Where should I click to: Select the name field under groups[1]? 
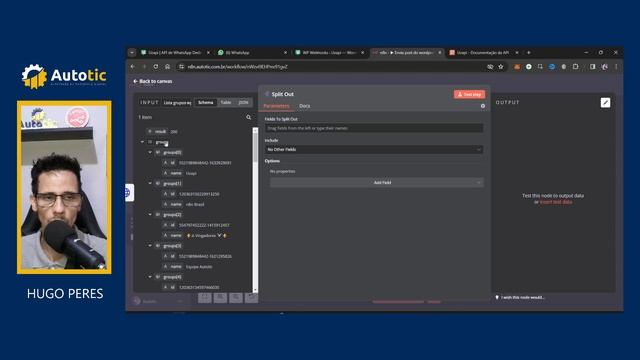(173, 204)
